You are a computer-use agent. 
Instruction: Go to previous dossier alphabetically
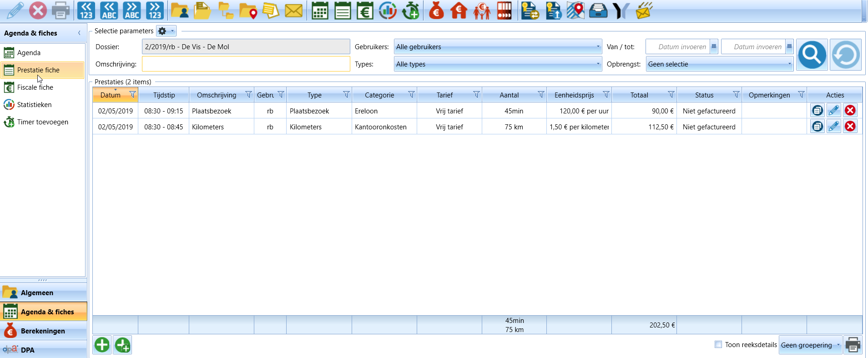pos(109,10)
